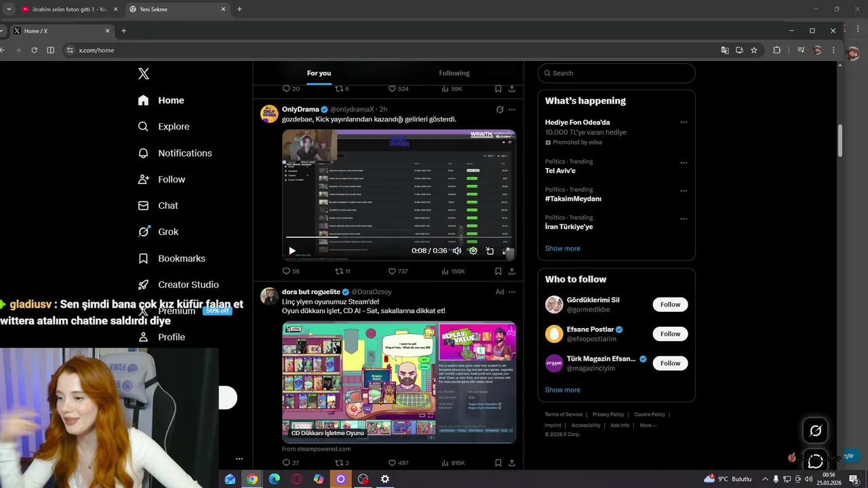The width and height of the screenshot is (868, 488).
Task: Open Tel Aviv'e trending topic
Action: click(x=560, y=171)
